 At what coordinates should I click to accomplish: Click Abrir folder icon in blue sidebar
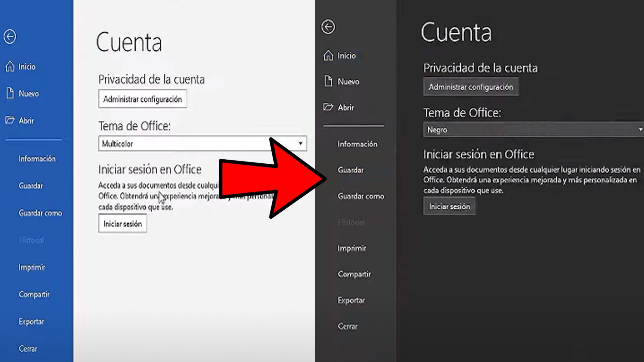(10, 120)
